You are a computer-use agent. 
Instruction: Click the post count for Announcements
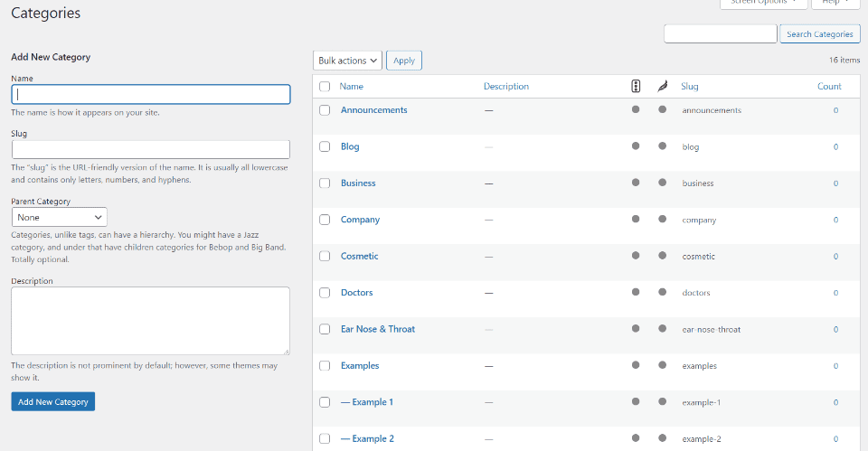tap(835, 110)
